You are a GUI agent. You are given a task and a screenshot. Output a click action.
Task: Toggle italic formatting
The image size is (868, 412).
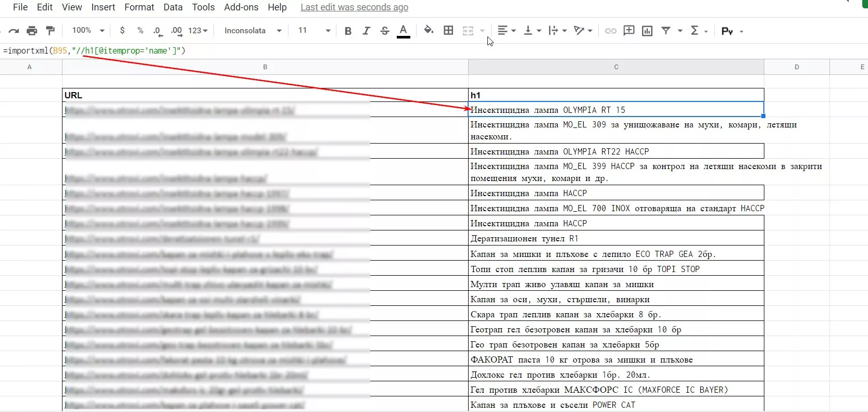(x=366, y=31)
